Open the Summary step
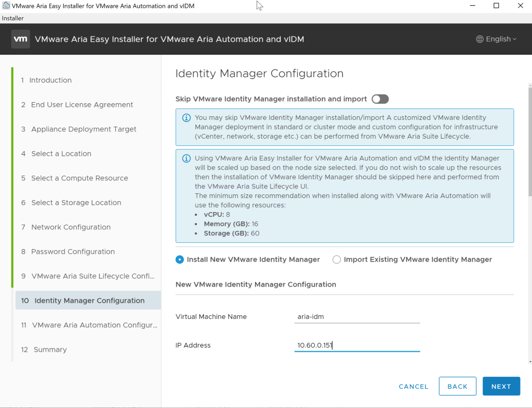532x408 pixels. pyautogui.click(x=50, y=350)
